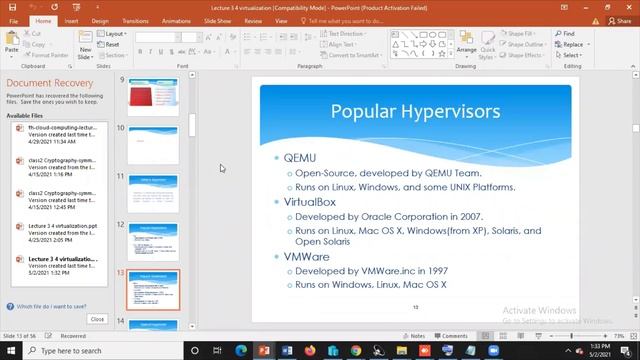This screenshot has height=360, width=640.
Task: Open Notes pane from status bar
Action: 414,336
